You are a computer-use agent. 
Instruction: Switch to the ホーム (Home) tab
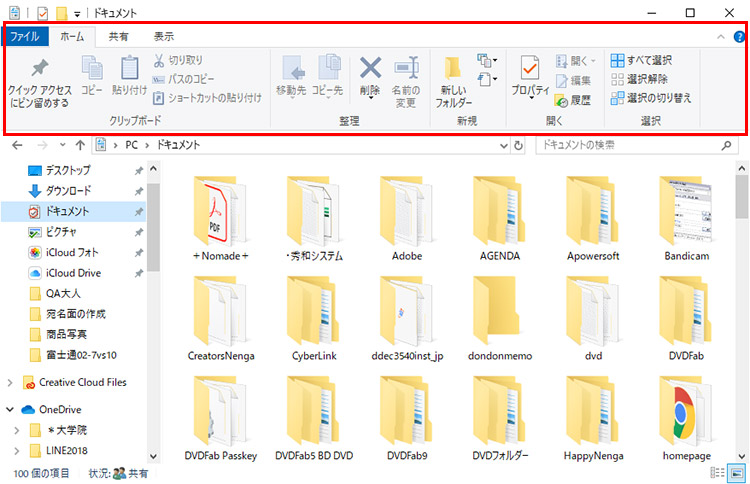pyautogui.click(x=72, y=36)
